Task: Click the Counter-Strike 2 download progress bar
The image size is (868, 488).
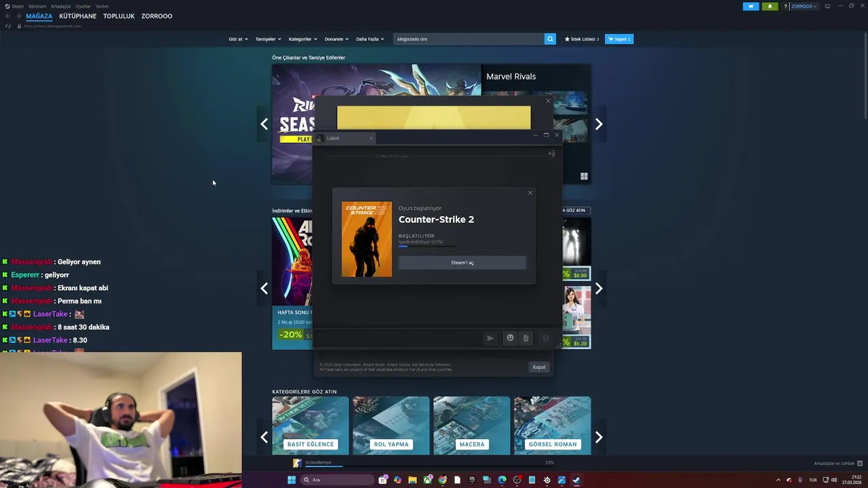Action: (x=427, y=246)
